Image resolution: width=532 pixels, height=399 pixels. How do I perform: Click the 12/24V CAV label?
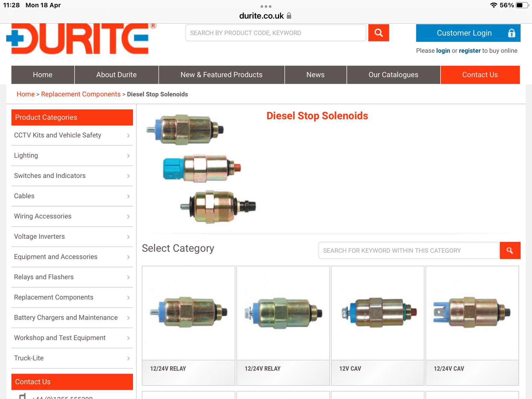[x=449, y=368]
